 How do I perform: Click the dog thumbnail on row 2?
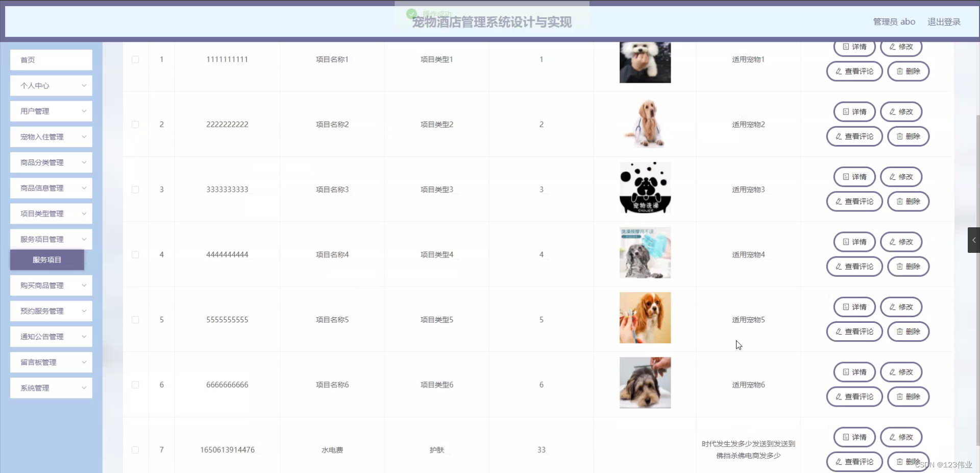click(x=645, y=124)
